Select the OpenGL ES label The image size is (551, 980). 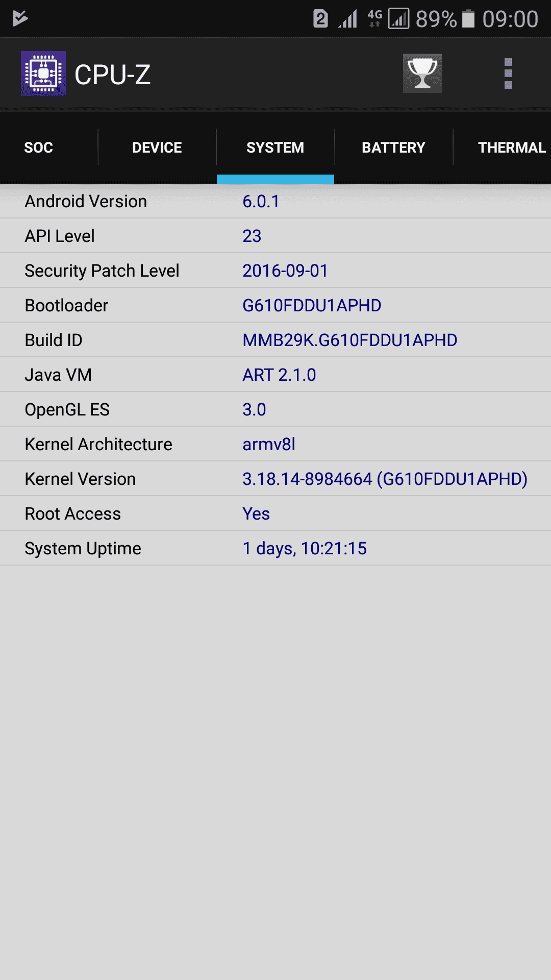click(67, 409)
